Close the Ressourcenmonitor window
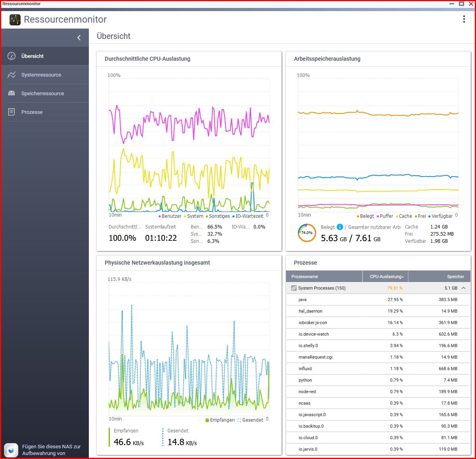Screen dimensions: 476x459 click(x=470, y=4)
